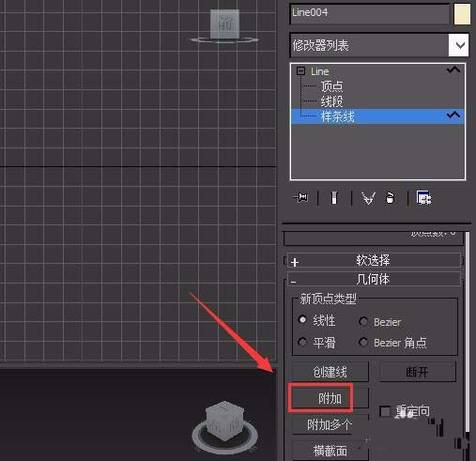This screenshot has width=476, height=461.
Task: Select the 线段 sub-object level
Action: tap(331, 101)
